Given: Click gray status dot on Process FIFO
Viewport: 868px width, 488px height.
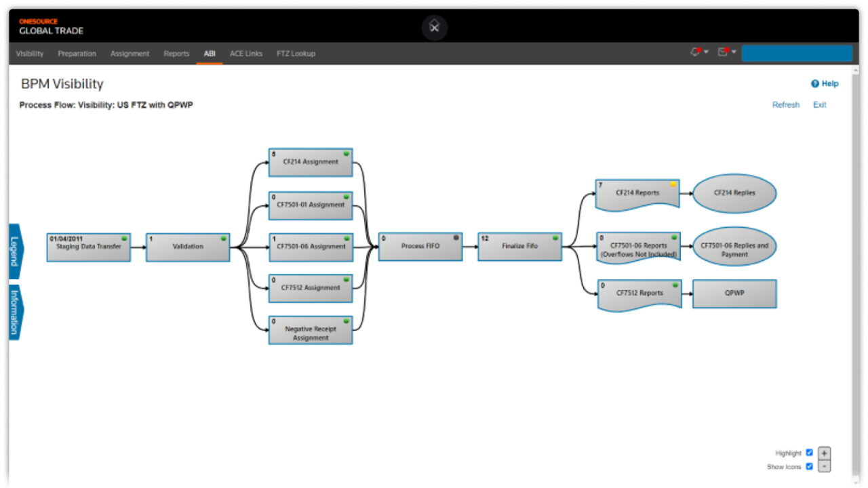Looking at the screenshot, I should [456, 238].
